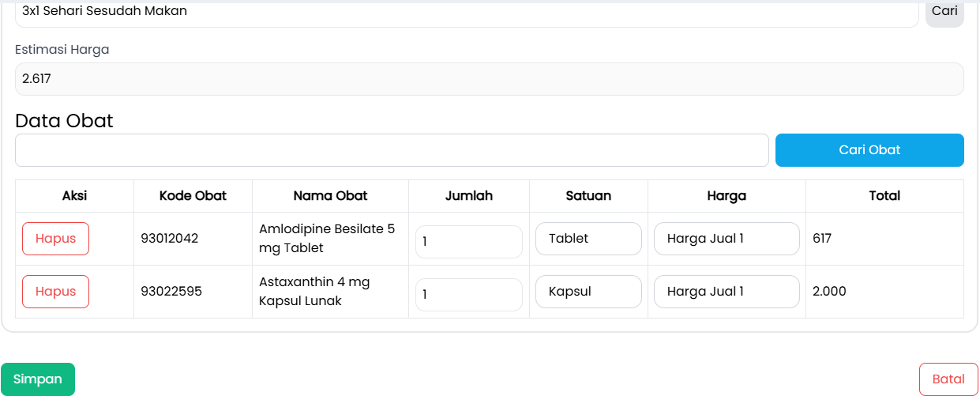Cancel the form with Batal
The width and height of the screenshot is (980, 396).
[x=948, y=379]
